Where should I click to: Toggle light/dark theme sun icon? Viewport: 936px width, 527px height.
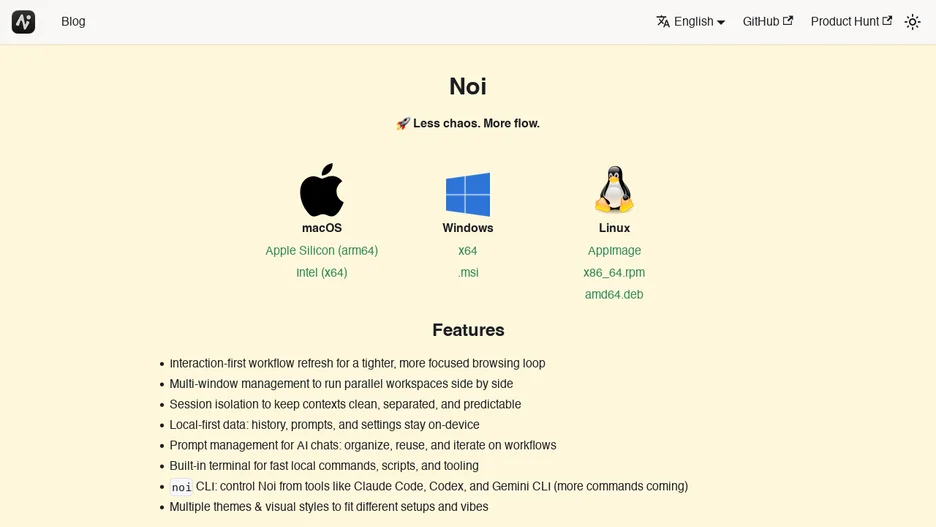pyautogui.click(x=912, y=22)
